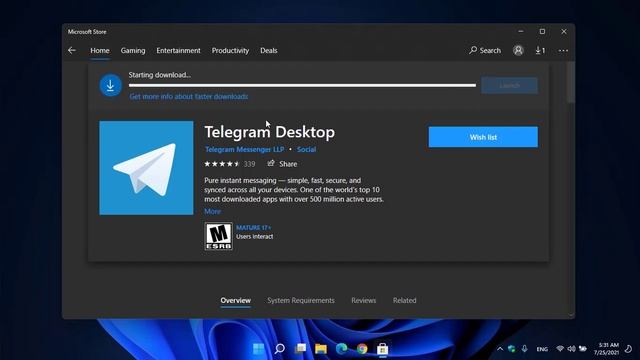Click the microphone tray icon
This screenshot has height=360, width=640.
click(524, 349)
